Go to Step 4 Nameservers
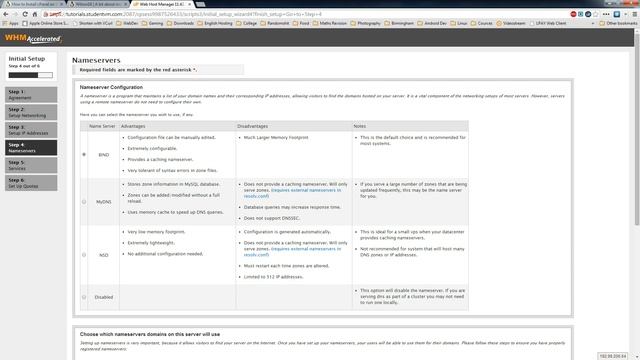This screenshot has height=360, width=640. pos(31,147)
